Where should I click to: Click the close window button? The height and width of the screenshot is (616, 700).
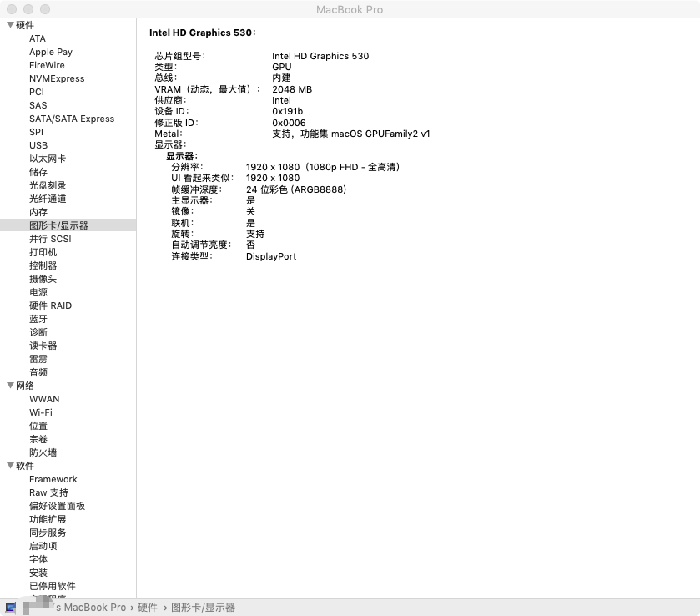point(12,9)
